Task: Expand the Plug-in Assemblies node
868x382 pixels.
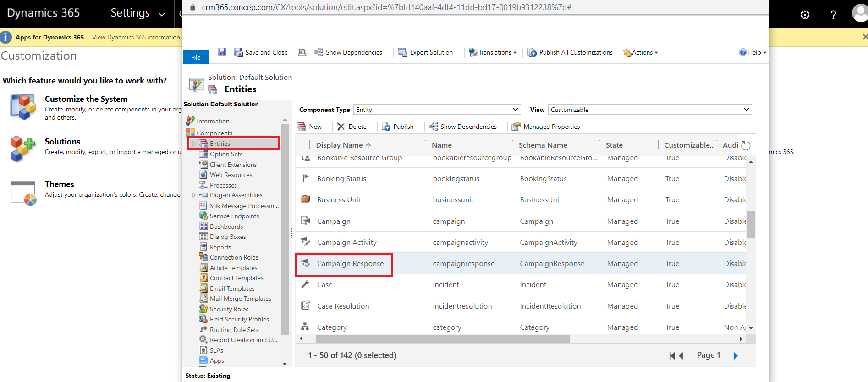Action: (x=194, y=195)
